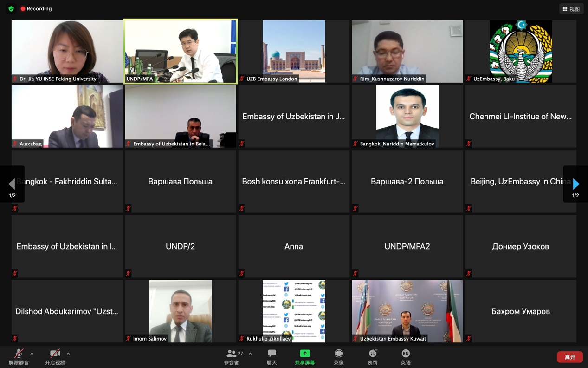The width and height of the screenshot is (588, 368).
Task: Select Rim_Kushnazarov Nuriddin video tile
Action: [x=407, y=51]
